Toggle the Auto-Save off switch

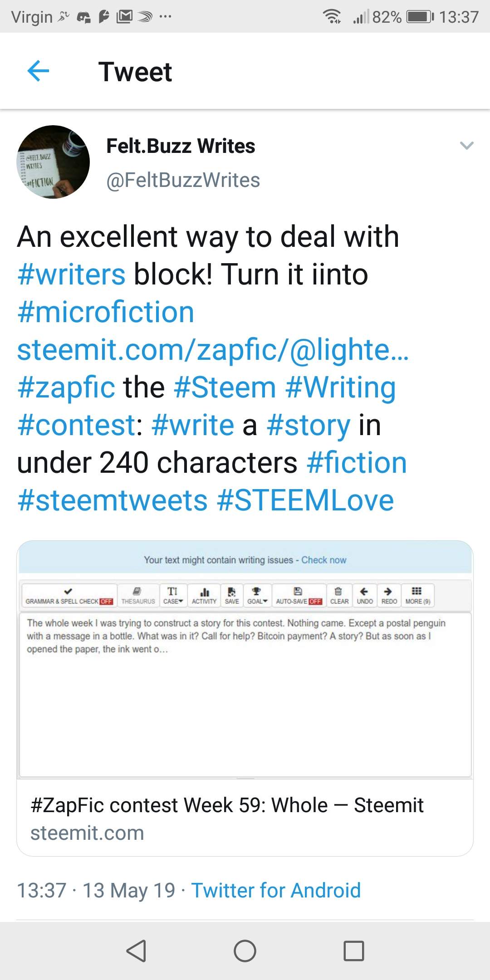(x=315, y=601)
